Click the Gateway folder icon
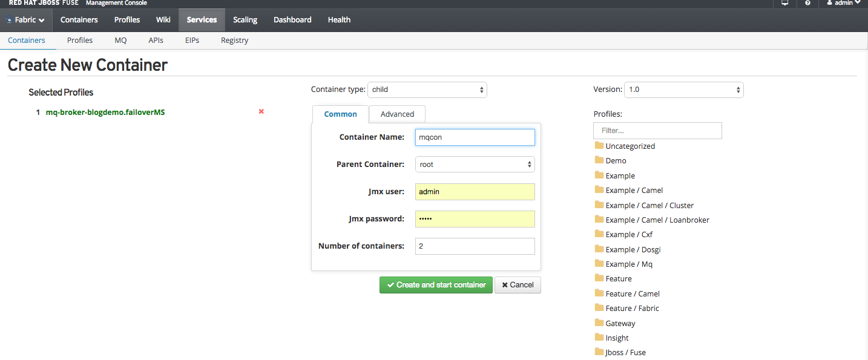868x360 pixels. [599, 323]
